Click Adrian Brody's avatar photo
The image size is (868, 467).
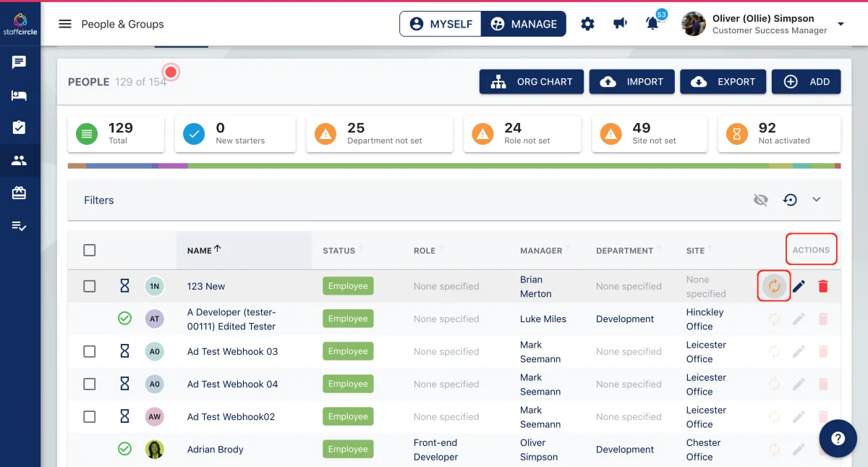(x=154, y=450)
